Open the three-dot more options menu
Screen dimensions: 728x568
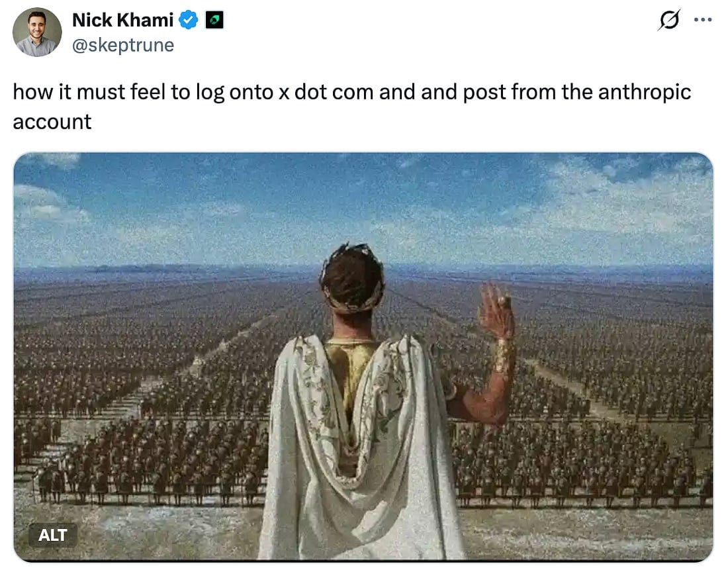703,20
